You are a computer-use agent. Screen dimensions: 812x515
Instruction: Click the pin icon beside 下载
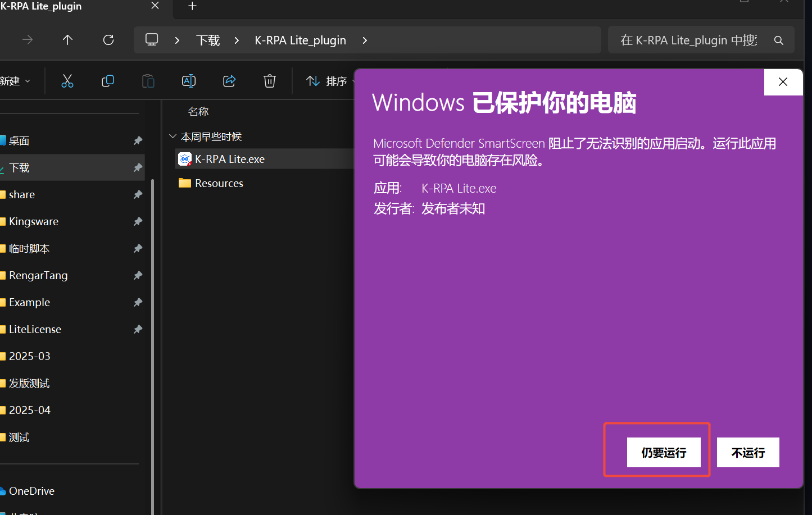pos(138,168)
